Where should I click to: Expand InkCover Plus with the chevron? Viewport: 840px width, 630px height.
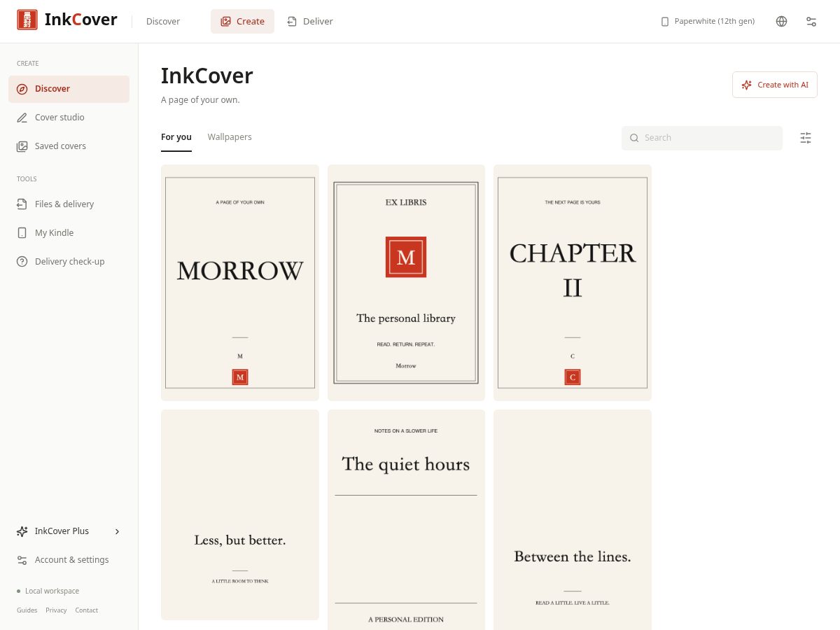pyautogui.click(x=117, y=531)
